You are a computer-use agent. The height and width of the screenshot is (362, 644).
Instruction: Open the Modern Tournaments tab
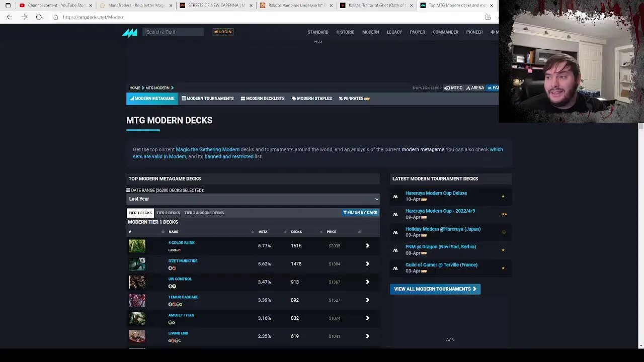[x=207, y=99]
